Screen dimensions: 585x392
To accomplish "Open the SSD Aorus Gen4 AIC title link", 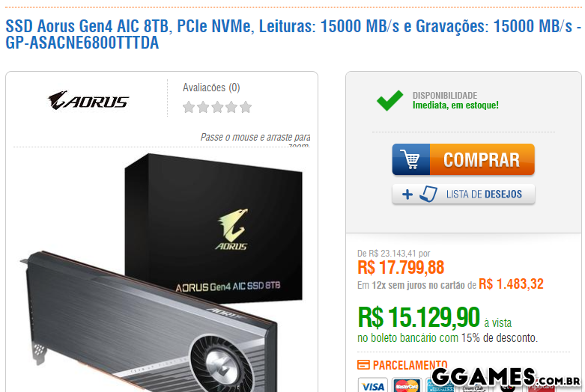I will coord(293,34).
